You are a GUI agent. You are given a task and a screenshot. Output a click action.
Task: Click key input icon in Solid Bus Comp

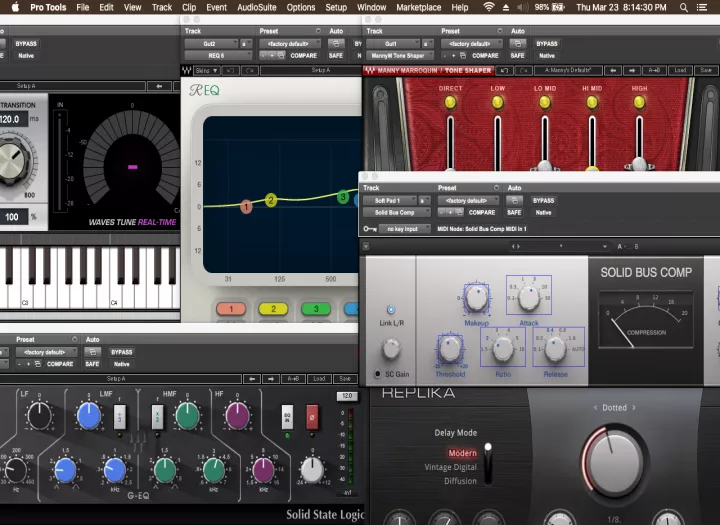370,229
